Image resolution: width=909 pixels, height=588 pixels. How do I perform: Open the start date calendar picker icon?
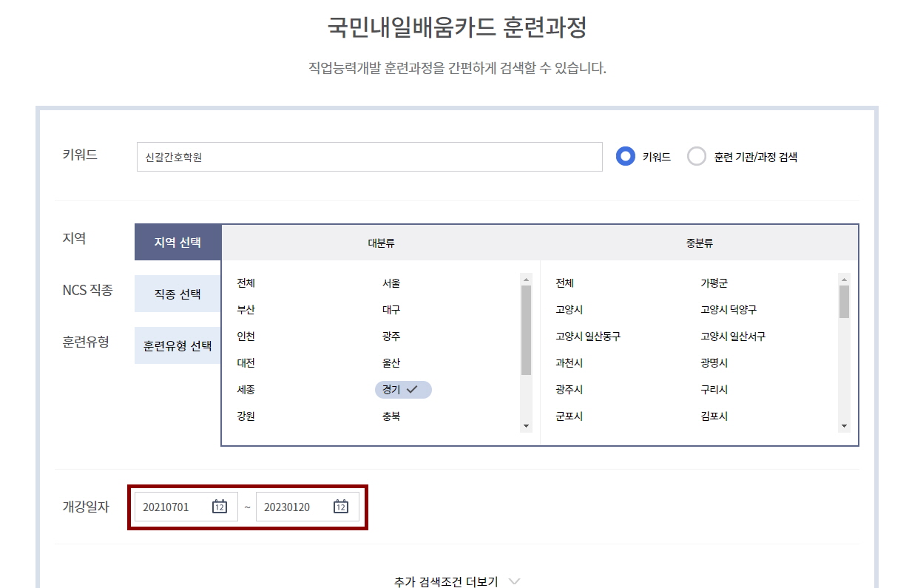[x=219, y=507]
